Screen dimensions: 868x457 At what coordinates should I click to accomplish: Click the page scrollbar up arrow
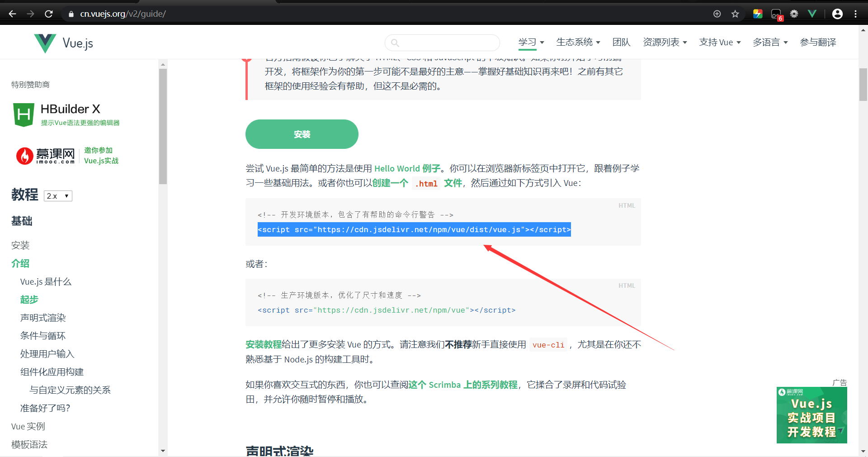pyautogui.click(x=863, y=30)
